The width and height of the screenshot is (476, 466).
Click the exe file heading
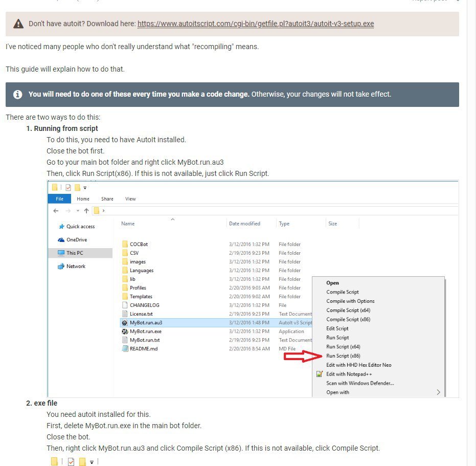click(46, 403)
